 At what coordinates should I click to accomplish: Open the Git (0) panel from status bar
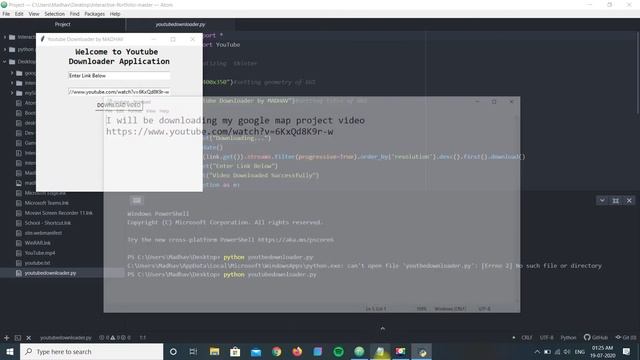[x=626, y=338]
